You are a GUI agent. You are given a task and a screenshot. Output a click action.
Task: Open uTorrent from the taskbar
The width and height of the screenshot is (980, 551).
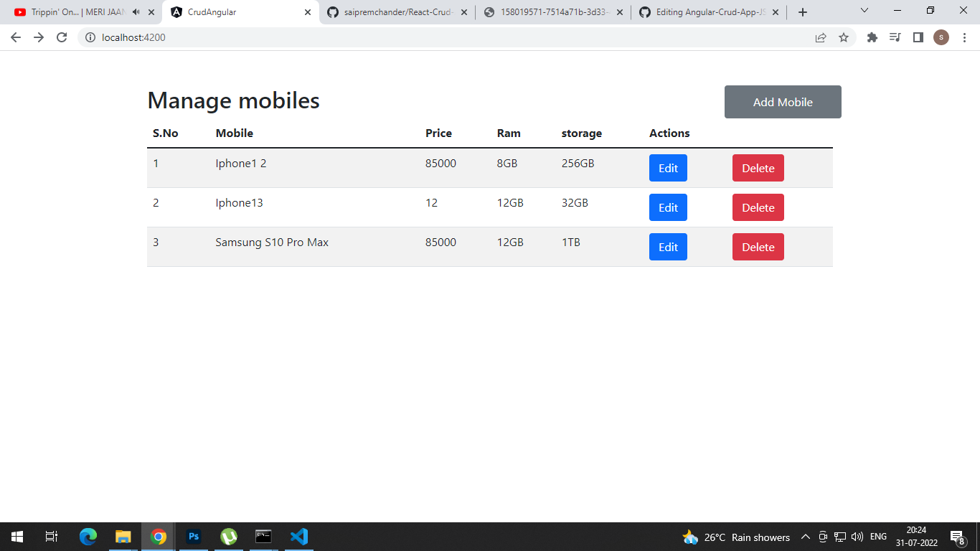[229, 537]
